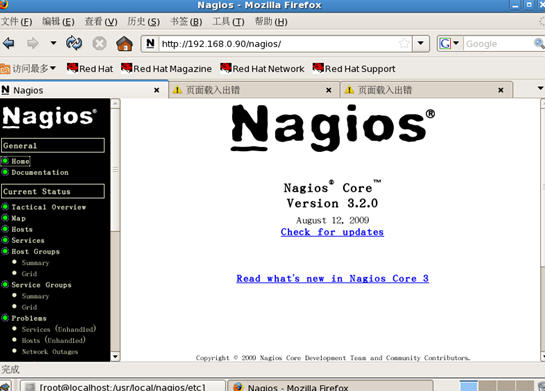Screen dimensions: 545x391
Task: Click the Home link in sidebar
Action: [x=20, y=161]
